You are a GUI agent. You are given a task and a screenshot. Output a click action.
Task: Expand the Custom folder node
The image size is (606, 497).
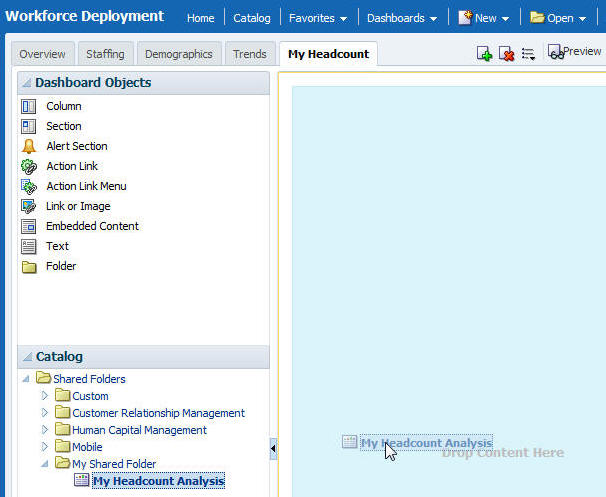point(44,395)
